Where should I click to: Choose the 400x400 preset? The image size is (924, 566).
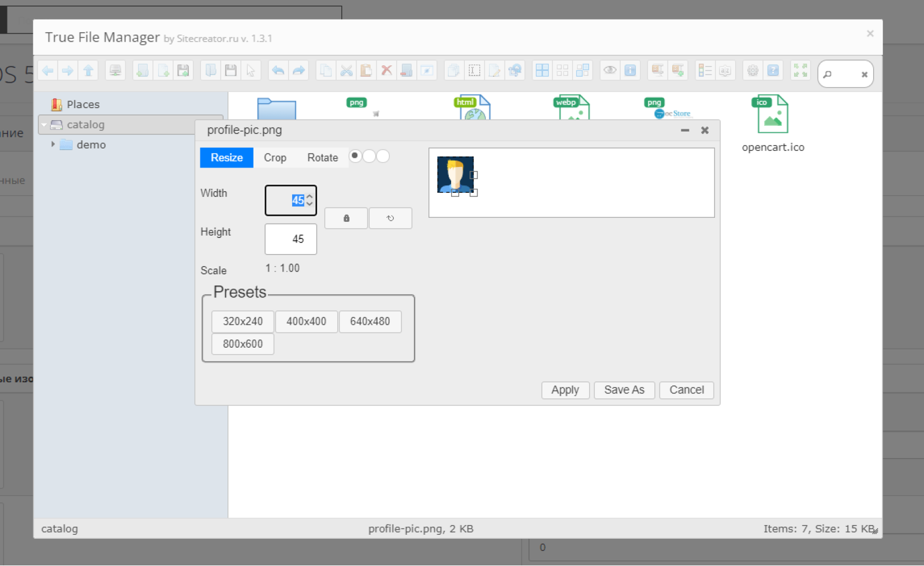[306, 322]
